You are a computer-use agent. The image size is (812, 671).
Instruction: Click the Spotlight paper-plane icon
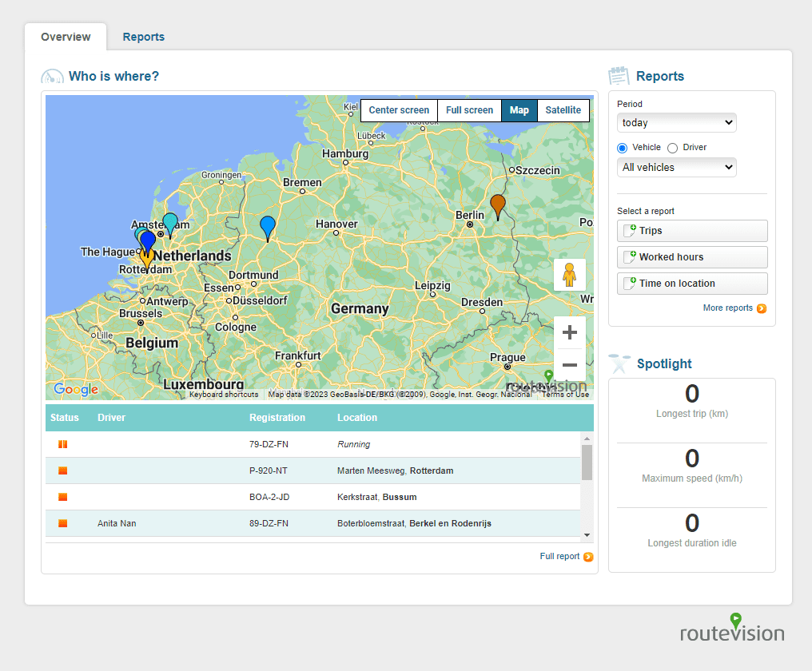click(x=619, y=363)
